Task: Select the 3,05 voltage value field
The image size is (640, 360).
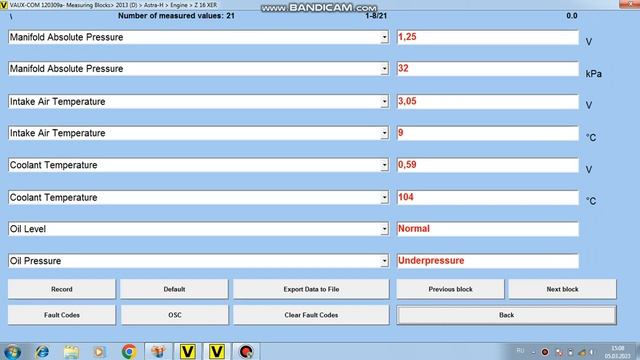Action: [488, 102]
